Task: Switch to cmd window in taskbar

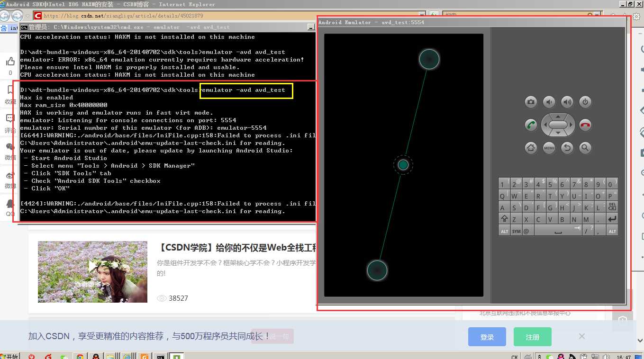Action: point(161,356)
